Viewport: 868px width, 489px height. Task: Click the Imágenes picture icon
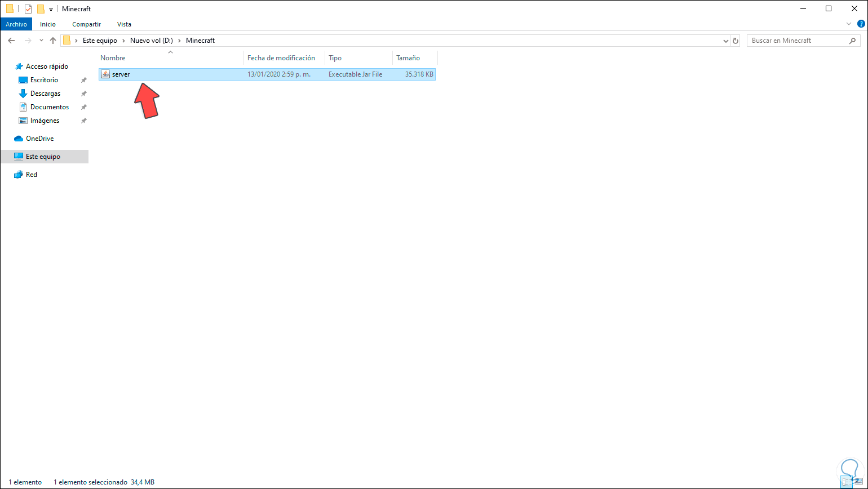[x=23, y=121]
